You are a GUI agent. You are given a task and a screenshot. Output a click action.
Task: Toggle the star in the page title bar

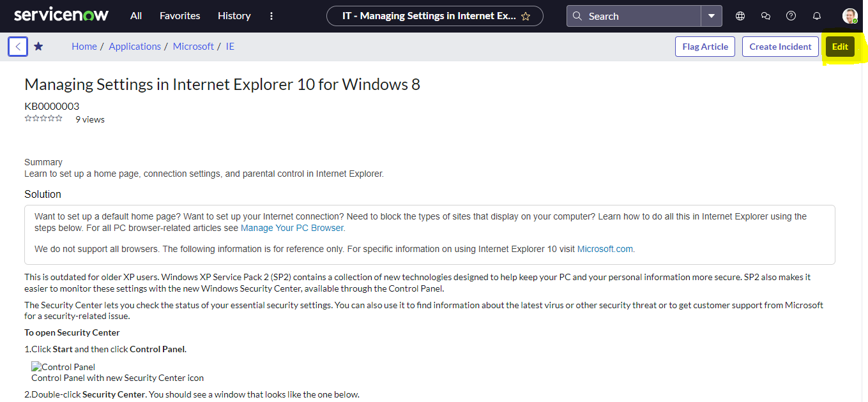point(525,15)
